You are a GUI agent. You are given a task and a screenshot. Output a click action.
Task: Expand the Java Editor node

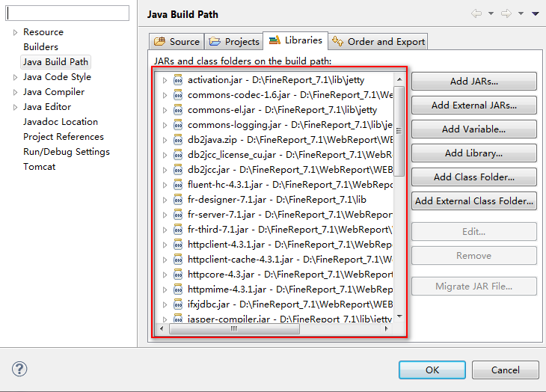[x=15, y=107]
